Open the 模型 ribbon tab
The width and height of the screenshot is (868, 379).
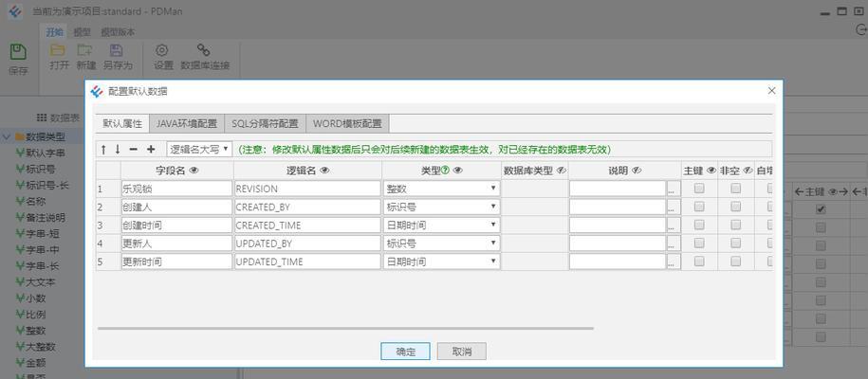tap(82, 32)
